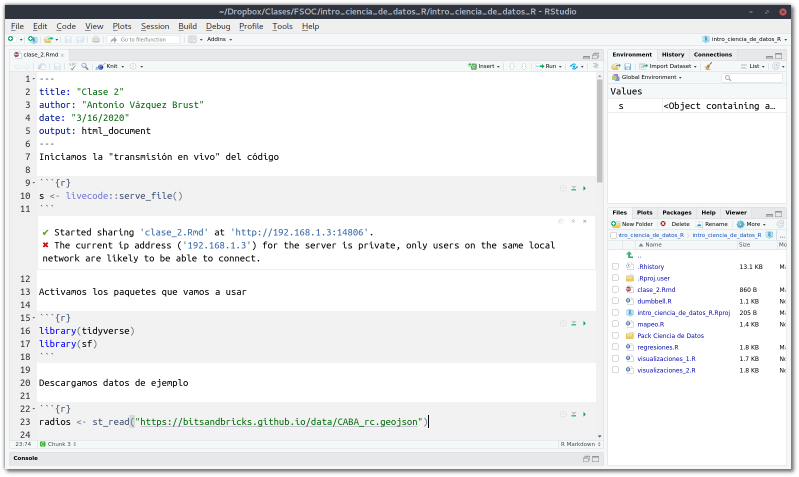Clear environment objects with the broom icon

tap(708, 66)
